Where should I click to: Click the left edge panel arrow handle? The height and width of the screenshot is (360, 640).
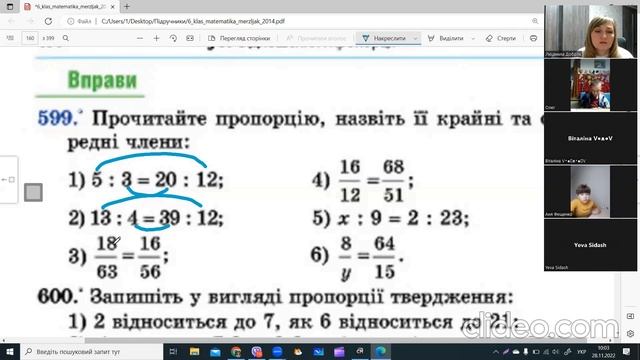pos(8,180)
